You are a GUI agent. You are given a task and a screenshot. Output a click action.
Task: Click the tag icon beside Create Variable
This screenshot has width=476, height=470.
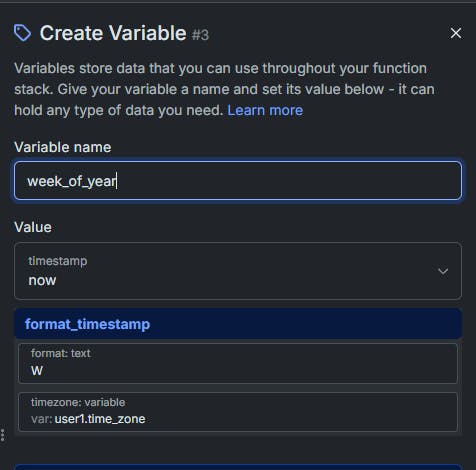click(22, 33)
